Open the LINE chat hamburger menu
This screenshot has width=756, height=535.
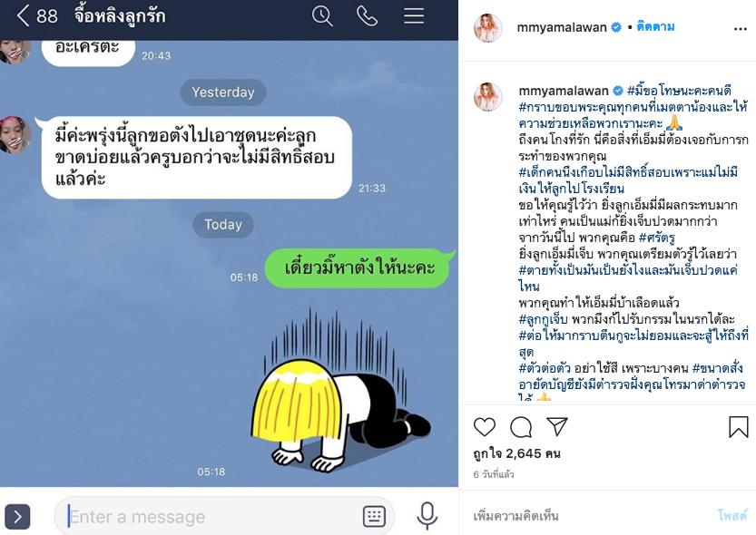click(414, 16)
